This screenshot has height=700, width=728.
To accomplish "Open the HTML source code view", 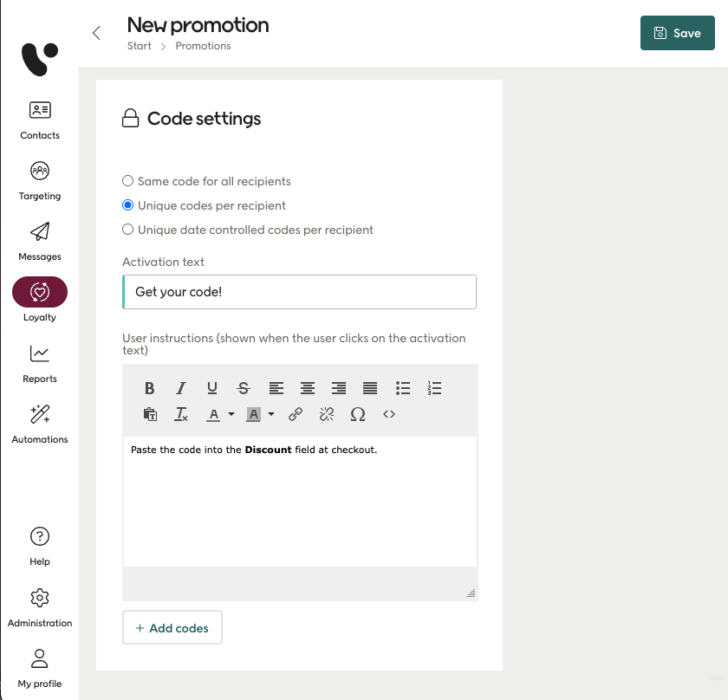I will 389,414.
